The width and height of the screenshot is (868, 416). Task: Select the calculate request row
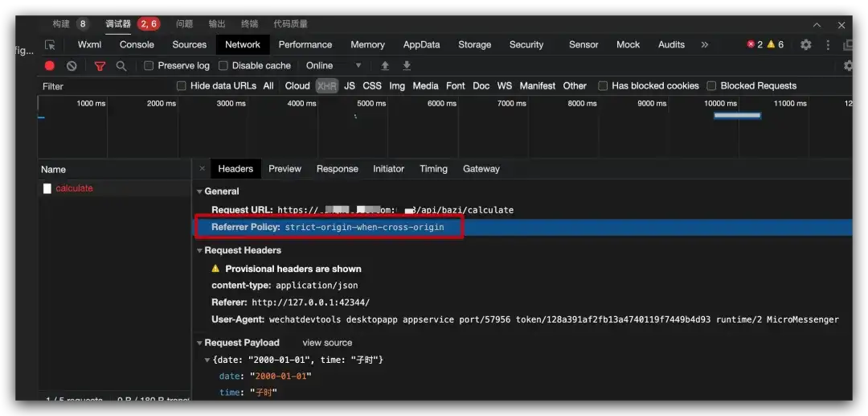coord(115,188)
